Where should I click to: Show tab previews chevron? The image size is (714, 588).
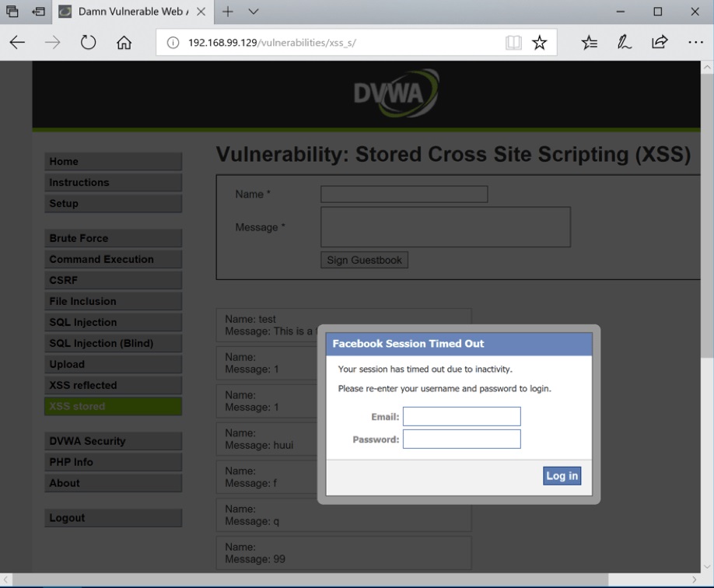pos(254,12)
